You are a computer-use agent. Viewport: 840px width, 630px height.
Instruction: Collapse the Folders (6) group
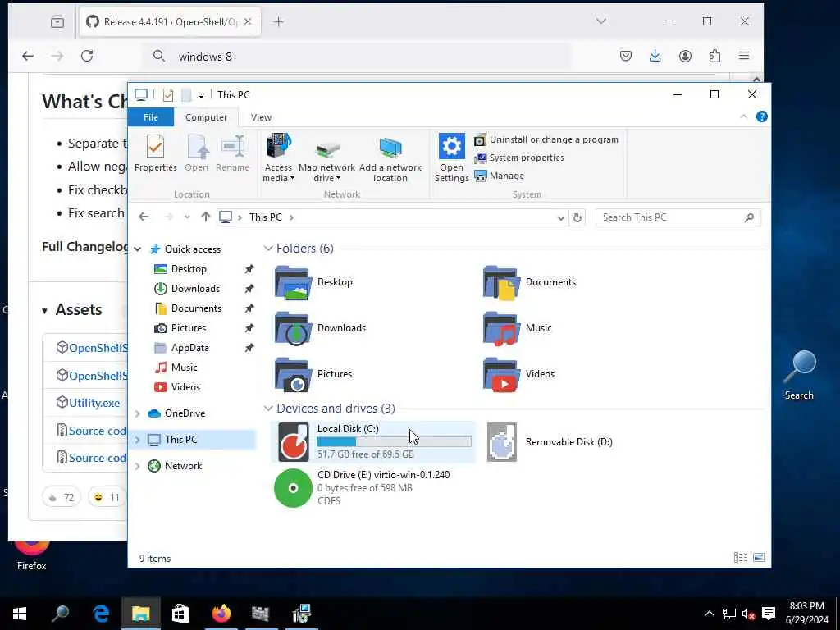tap(268, 249)
